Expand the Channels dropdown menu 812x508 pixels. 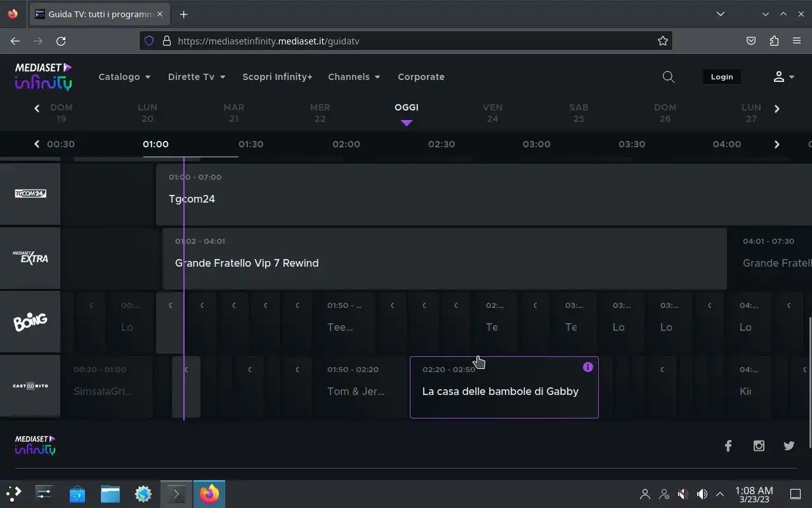[x=354, y=77]
